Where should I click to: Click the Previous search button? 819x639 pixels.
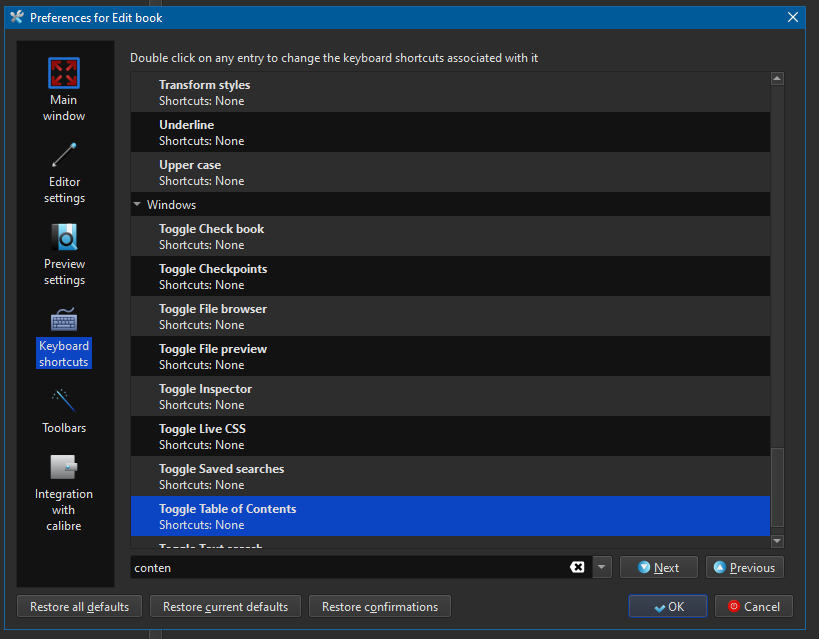click(744, 567)
